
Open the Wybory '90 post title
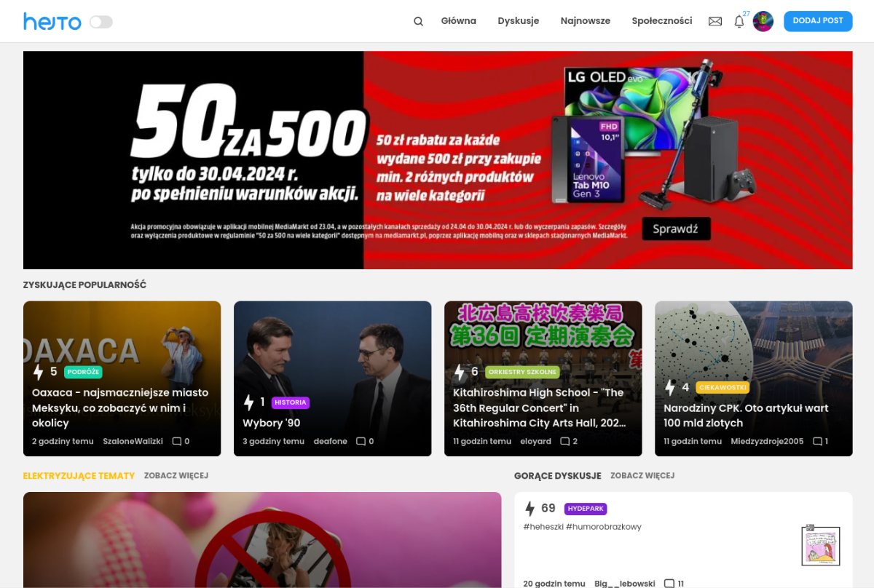(x=272, y=423)
